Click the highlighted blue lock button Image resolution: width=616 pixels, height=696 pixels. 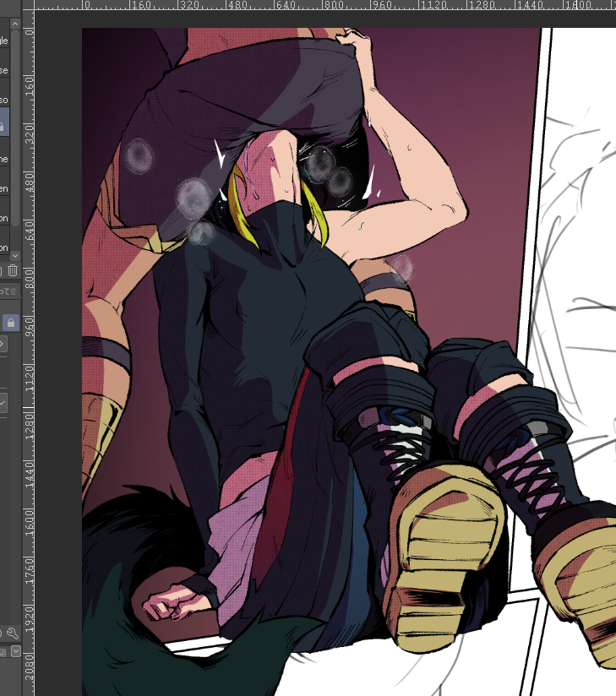[x=11, y=322]
